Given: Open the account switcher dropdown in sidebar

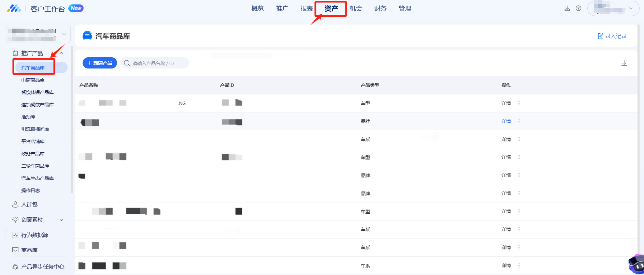Looking at the screenshot, I should 38,34.
